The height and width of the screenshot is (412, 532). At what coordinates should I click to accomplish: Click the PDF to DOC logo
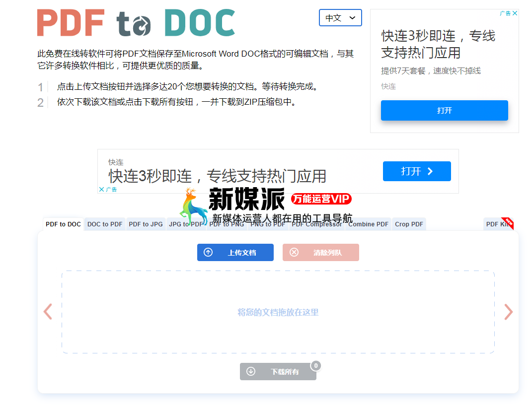coord(136,23)
